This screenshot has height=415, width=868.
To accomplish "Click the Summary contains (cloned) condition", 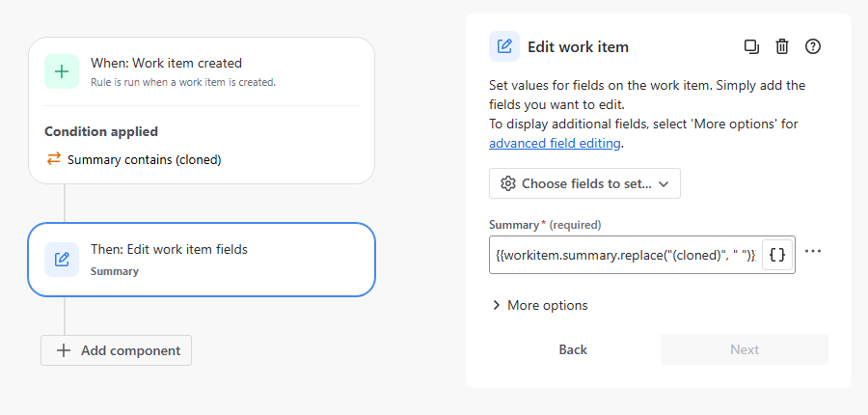I will tap(144, 159).
